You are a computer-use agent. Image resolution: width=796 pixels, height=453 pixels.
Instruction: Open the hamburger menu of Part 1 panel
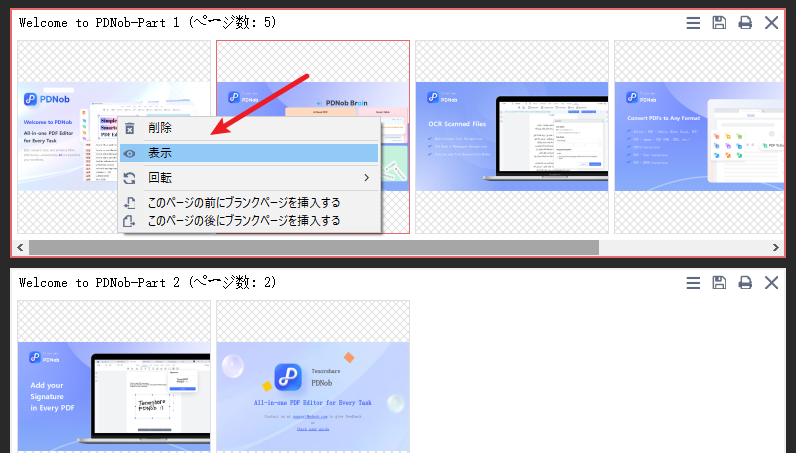click(693, 23)
